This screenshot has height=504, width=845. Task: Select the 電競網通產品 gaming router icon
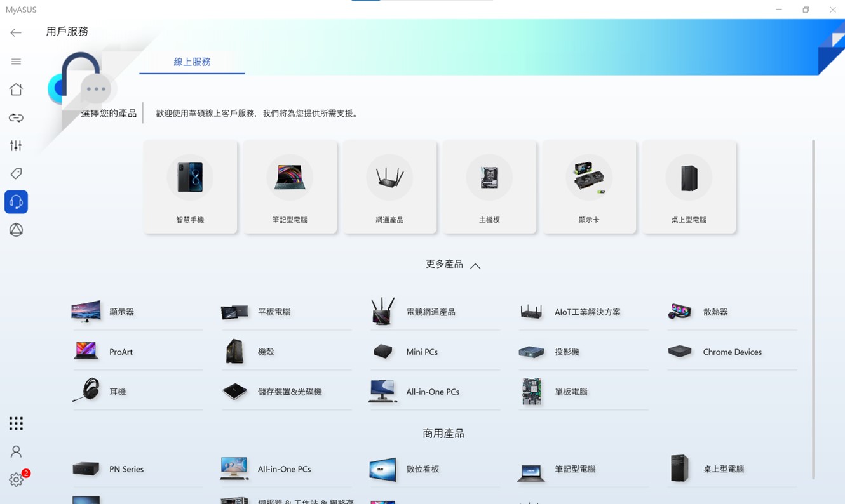pyautogui.click(x=383, y=311)
